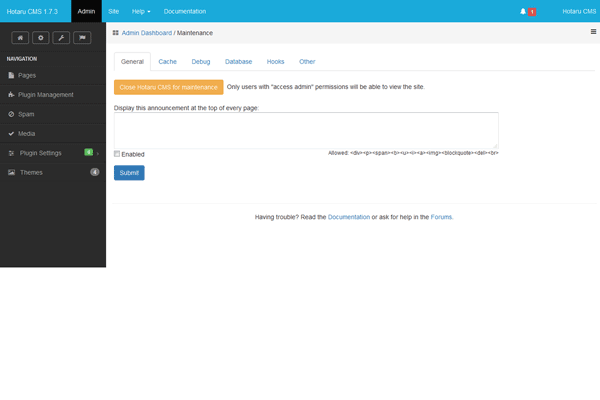The width and height of the screenshot is (600, 400).
Task: Go to Plugin Management in sidebar
Action: point(45,94)
